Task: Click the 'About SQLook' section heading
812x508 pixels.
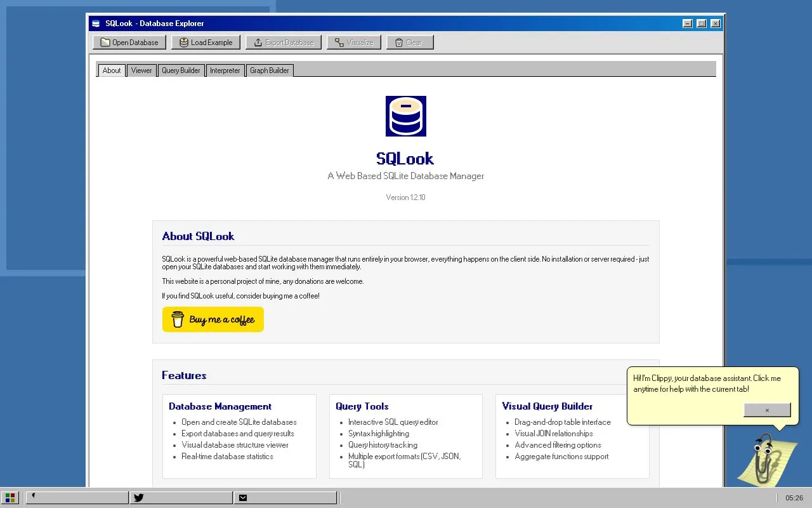Action: click(x=198, y=236)
